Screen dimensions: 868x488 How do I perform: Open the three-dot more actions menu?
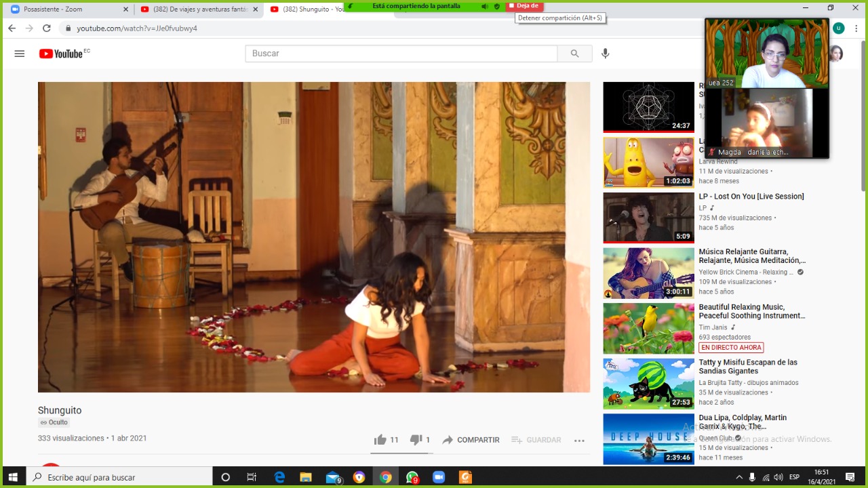[579, 440]
